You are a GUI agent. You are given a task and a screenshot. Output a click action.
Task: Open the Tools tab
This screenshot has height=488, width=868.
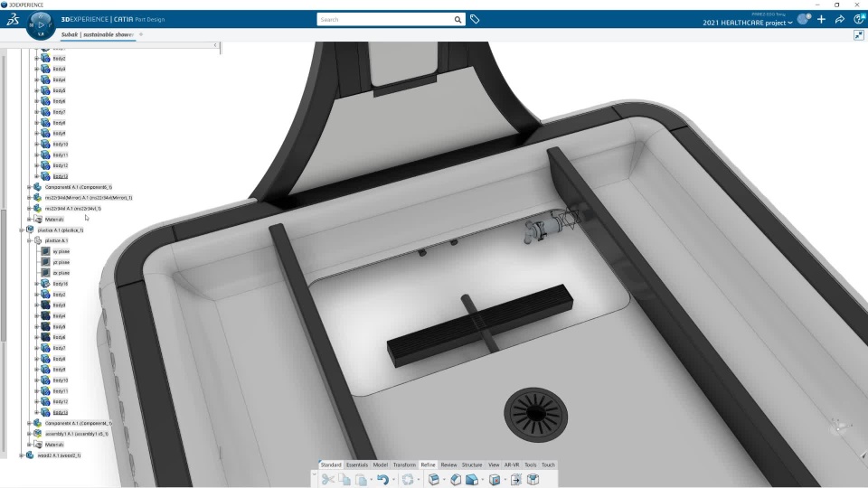coord(531,465)
